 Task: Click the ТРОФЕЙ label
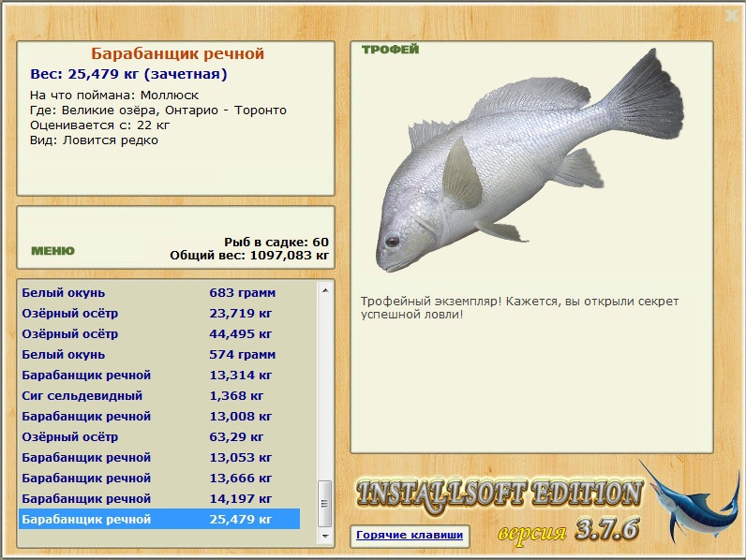point(390,50)
